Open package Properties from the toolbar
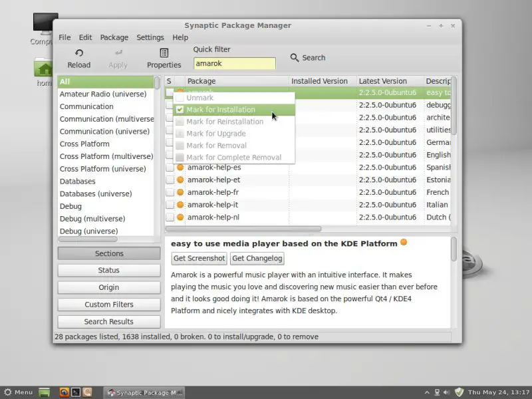 [164, 59]
